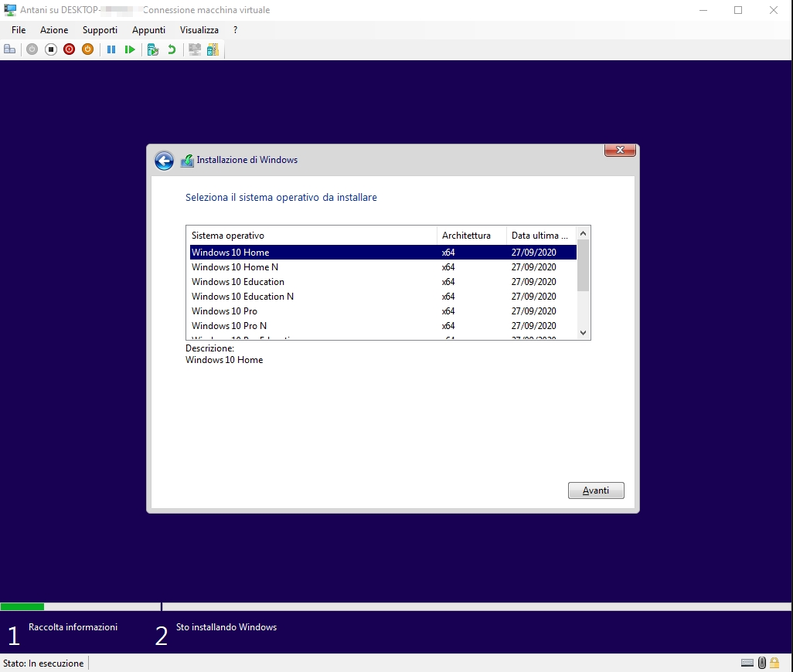793x672 pixels.
Task: Click the Sistema operativo column header
Action: click(x=311, y=236)
